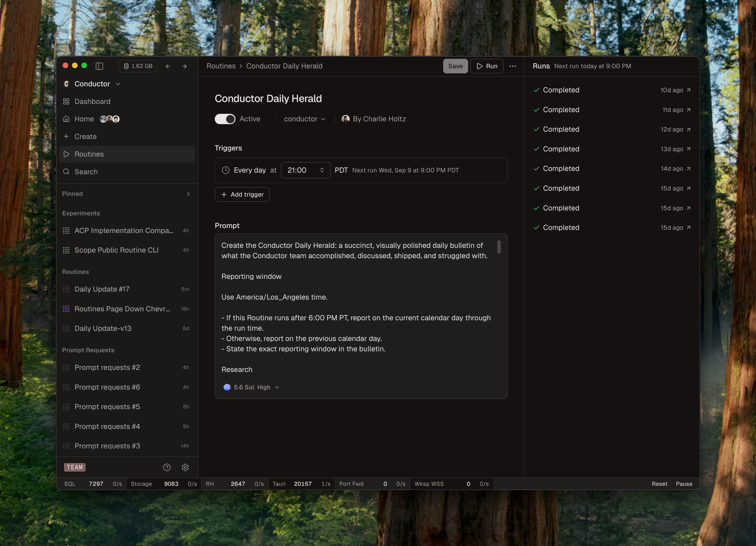Click the prompt scrollbar thumb
Screen dimensions: 756x546
point(499,247)
